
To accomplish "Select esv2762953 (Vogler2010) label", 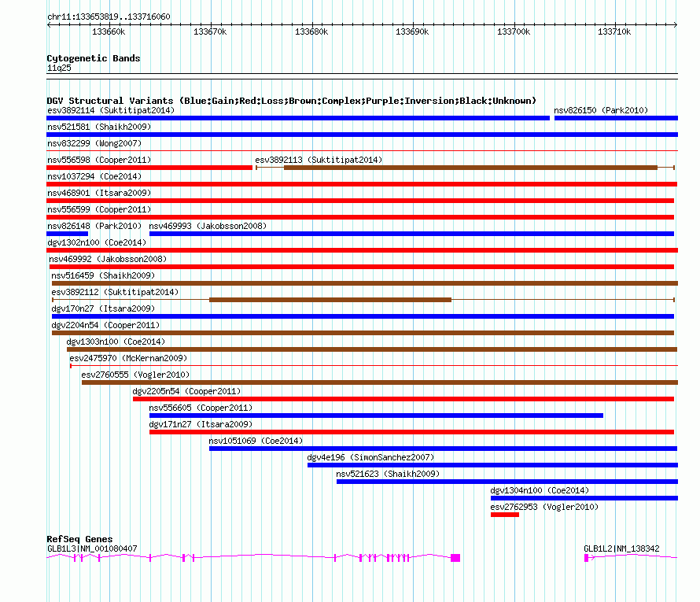I will (544, 507).
